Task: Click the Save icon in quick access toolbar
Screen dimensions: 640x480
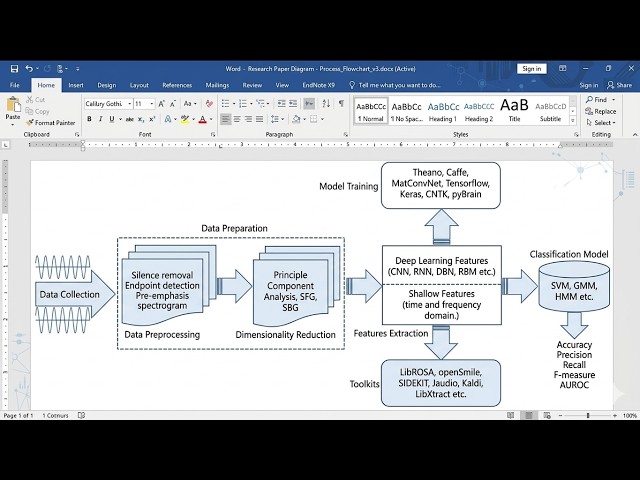Action: click(14, 69)
